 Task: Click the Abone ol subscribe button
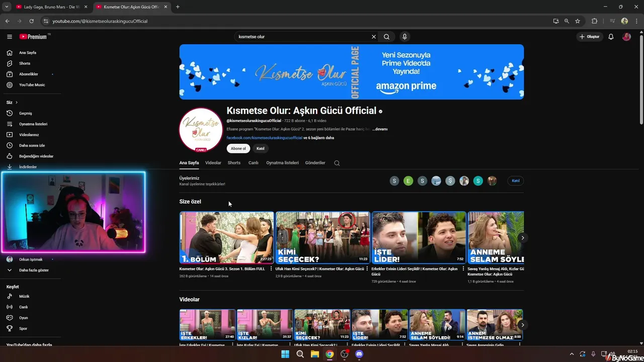(238, 148)
